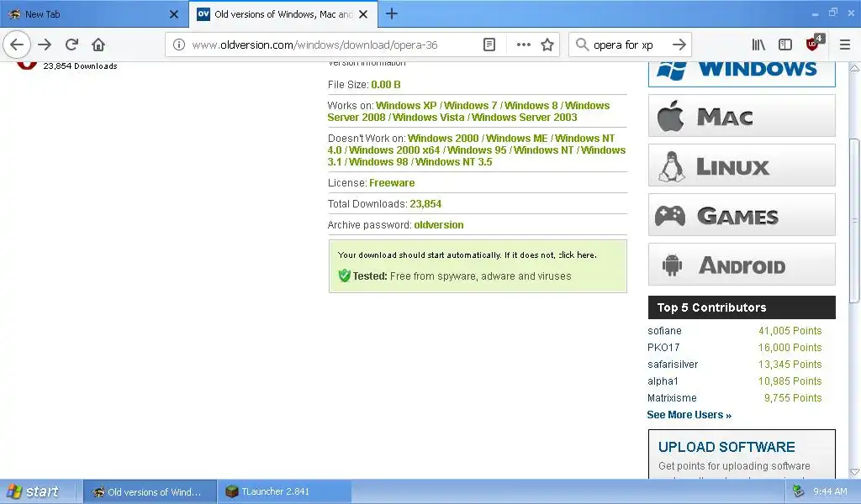Click the Windows ME link
The image size is (861, 504).
[x=517, y=139]
